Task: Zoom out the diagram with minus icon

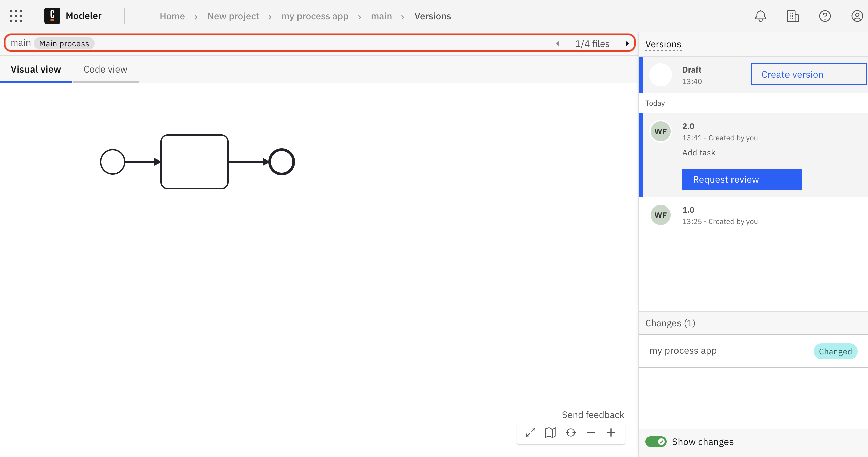Action: (x=591, y=432)
